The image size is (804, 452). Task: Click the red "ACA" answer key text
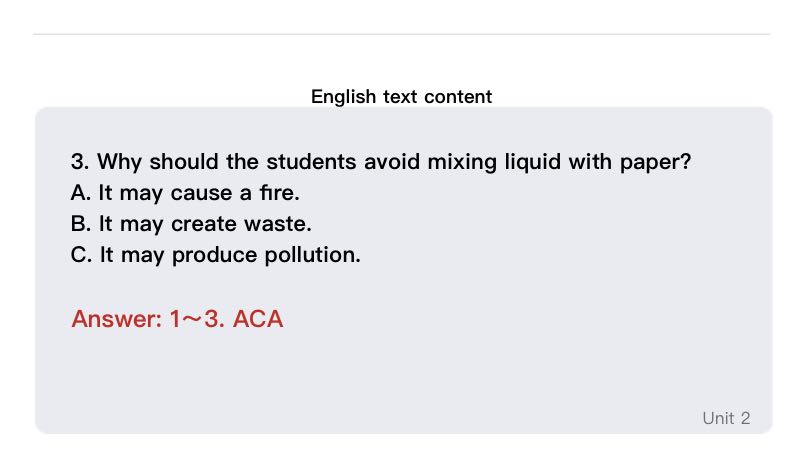point(258,320)
